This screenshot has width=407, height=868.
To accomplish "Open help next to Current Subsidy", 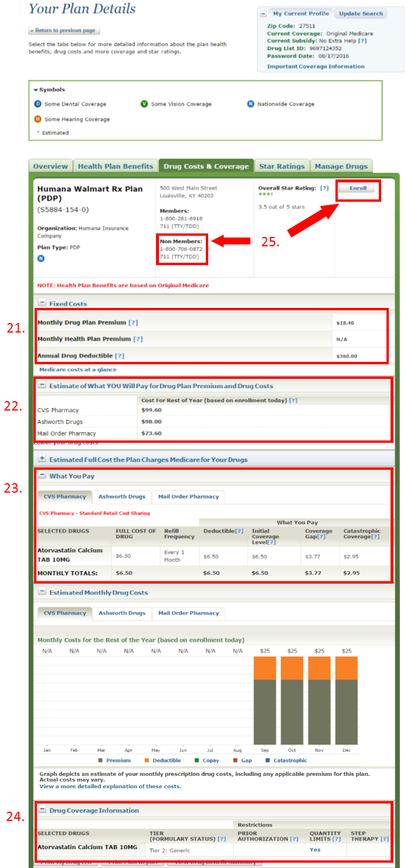I will [x=362, y=41].
